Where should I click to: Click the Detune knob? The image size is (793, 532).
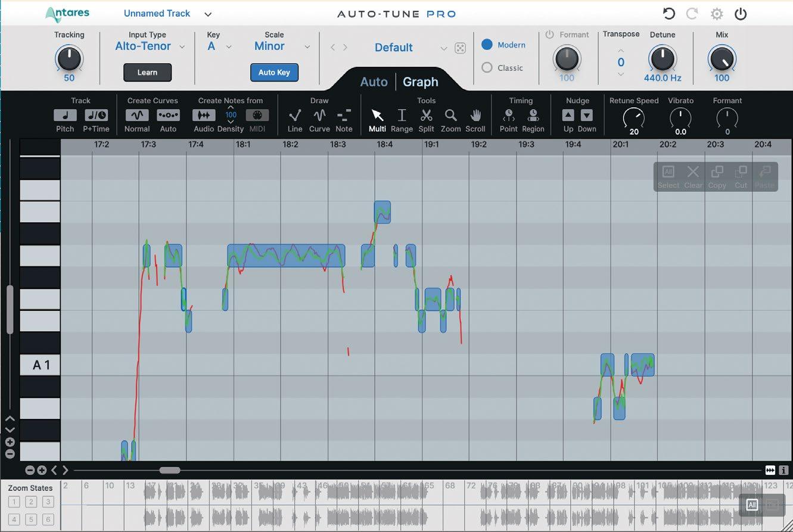point(662,59)
